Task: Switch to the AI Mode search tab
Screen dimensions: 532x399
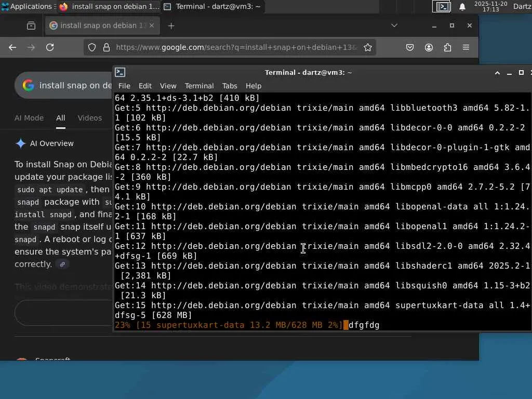Action: pos(29,118)
